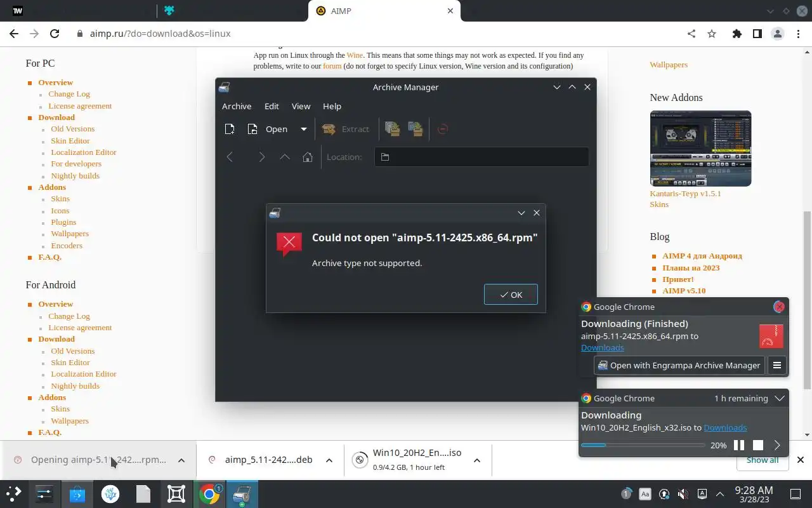Viewport: 812px width, 508px height.
Task: Open the hamburger menu in rpm notification
Action: point(777,365)
